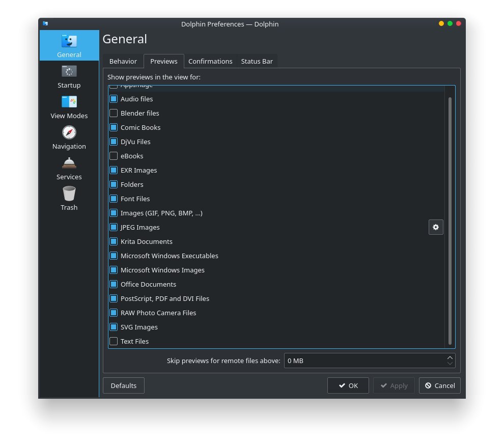Open the Navigation settings category
Image resolution: width=504 pixels, height=442 pixels.
pos(69,137)
